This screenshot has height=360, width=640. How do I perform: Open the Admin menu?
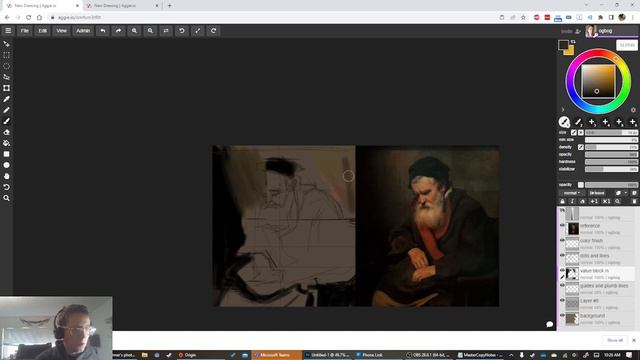pos(83,31)
